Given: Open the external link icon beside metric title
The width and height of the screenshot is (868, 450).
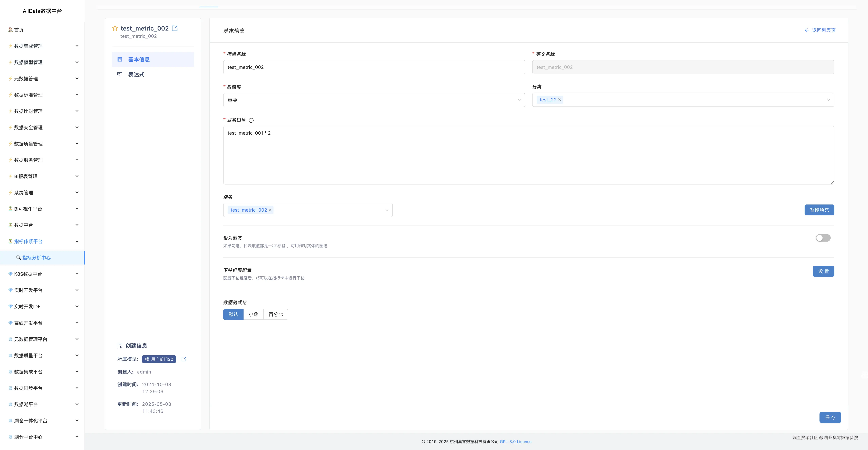Looking at the screenshot, I should point(175,28).
